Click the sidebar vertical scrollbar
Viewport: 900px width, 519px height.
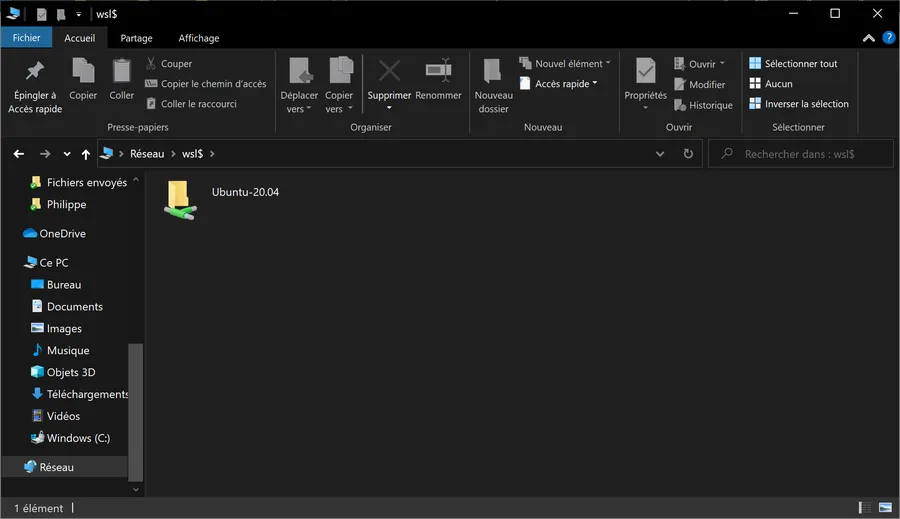[x=135, y=412]
